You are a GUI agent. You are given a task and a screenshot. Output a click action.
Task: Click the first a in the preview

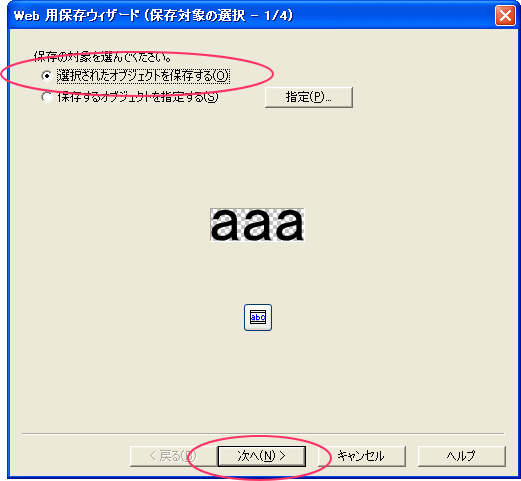(x=224, y=225)
